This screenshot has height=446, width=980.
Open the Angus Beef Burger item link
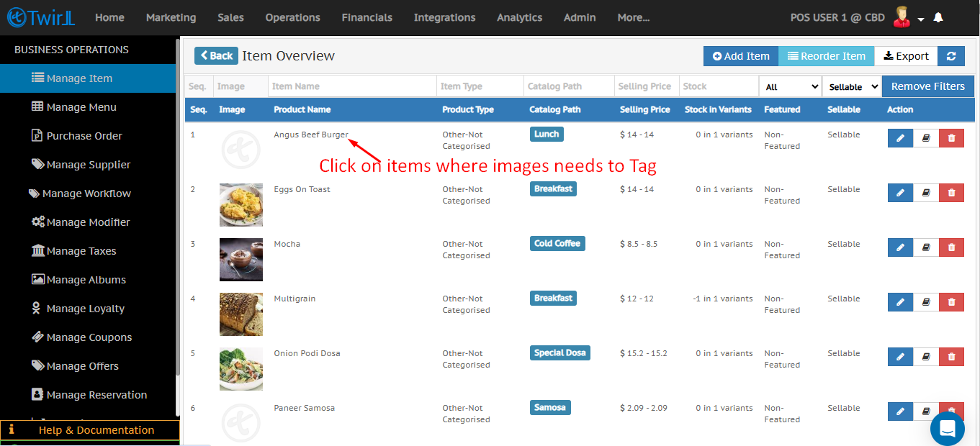[310, 134]
